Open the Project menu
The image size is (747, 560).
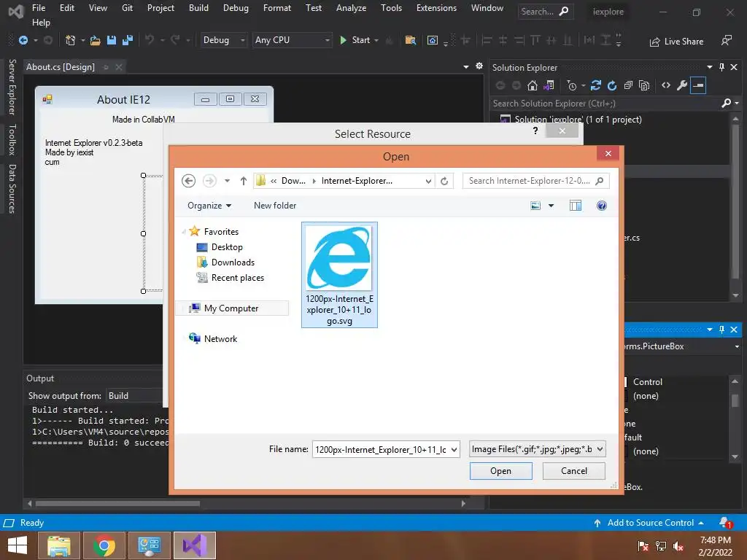[160, 8]
